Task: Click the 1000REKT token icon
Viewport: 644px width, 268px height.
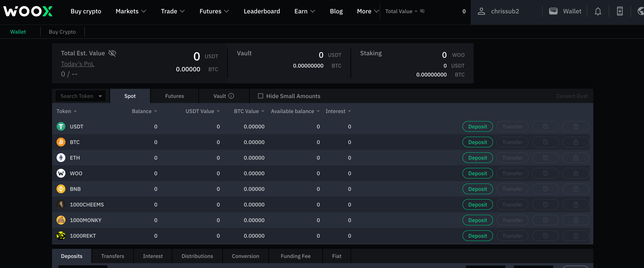Action: pos(61,236)
